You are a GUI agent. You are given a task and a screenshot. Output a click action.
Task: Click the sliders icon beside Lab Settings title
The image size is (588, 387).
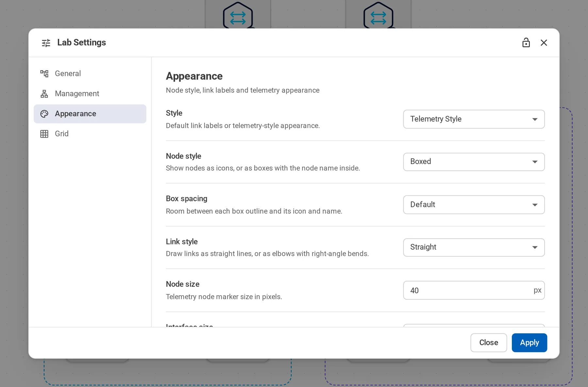click(46, 43)
